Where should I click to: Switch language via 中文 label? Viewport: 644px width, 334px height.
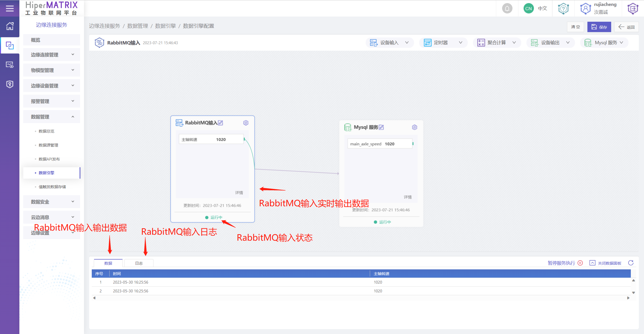click(x=542, y=8)
